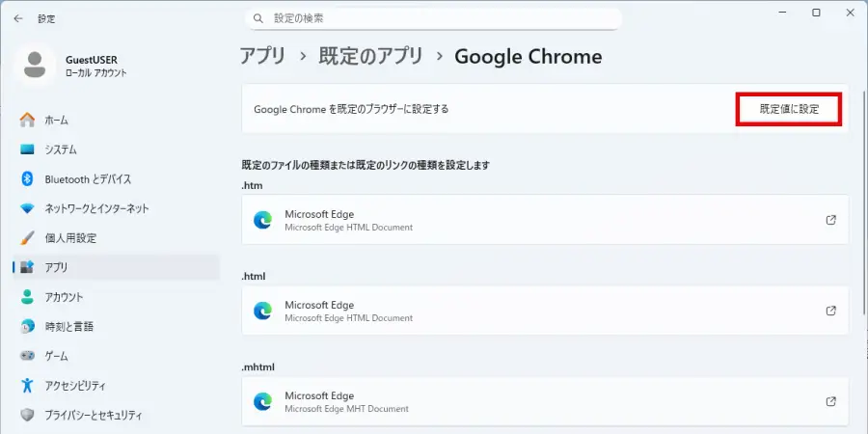This screenshot has width=868, height=434.
Task: Maximize the settings window
Action: coord(816,13)
